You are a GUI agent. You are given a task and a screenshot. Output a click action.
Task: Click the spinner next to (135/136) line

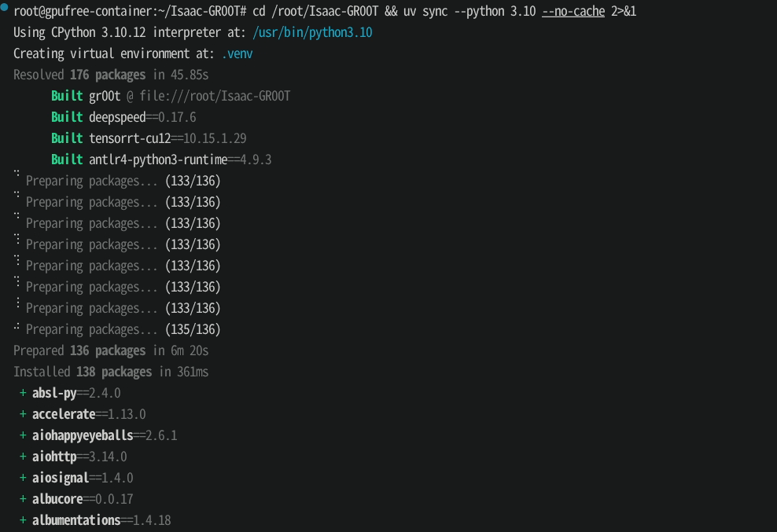[17, 326]
